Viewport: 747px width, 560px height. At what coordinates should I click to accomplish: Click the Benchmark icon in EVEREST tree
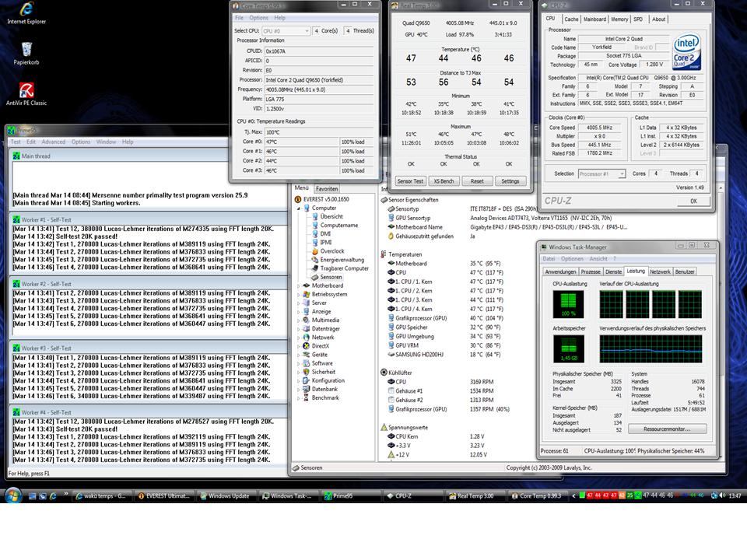[x=307, y=397]
